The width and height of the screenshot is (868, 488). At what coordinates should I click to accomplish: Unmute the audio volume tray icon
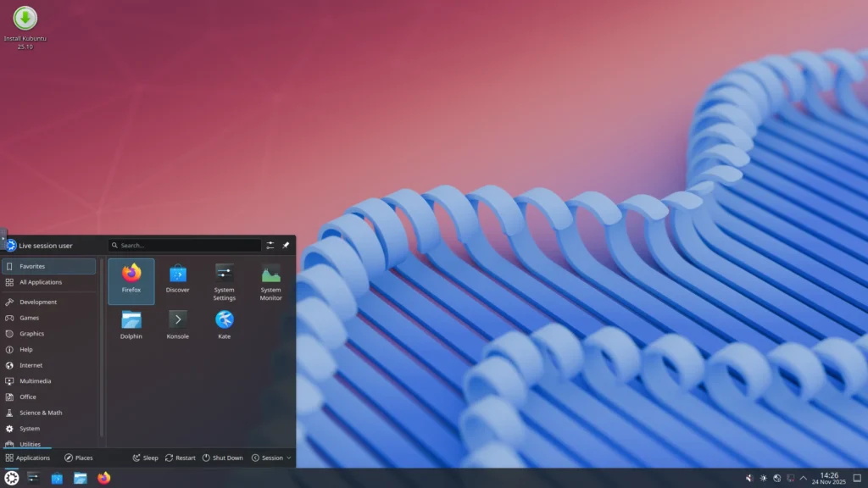[748, 477]
